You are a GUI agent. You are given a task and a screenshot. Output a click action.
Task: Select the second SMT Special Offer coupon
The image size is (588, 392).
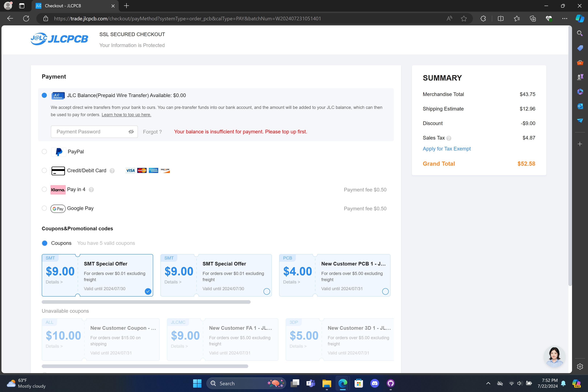pos(266,291)
